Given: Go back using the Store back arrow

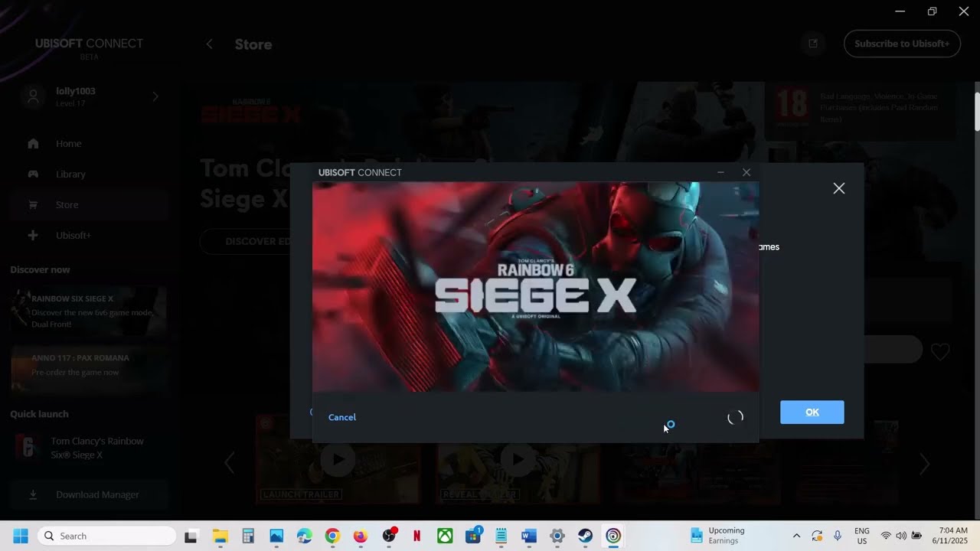Looking at the screenshot, I should click(x=209, y=44).
